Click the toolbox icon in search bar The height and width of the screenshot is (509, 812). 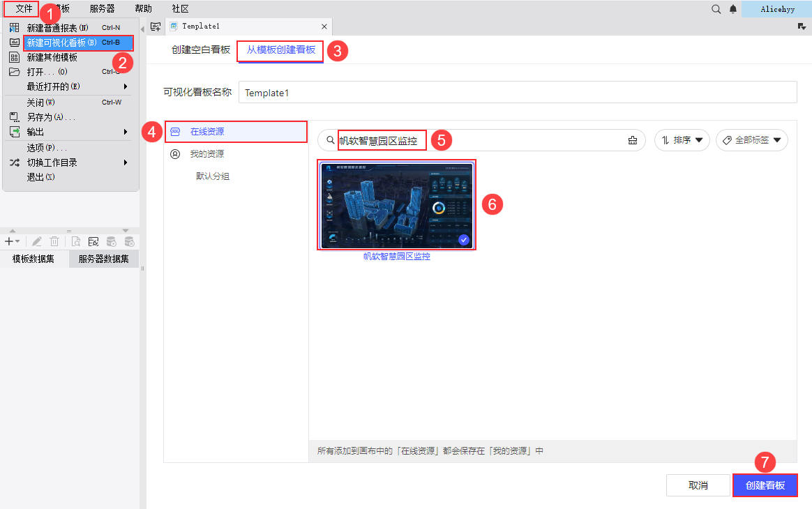pos(632,140)
